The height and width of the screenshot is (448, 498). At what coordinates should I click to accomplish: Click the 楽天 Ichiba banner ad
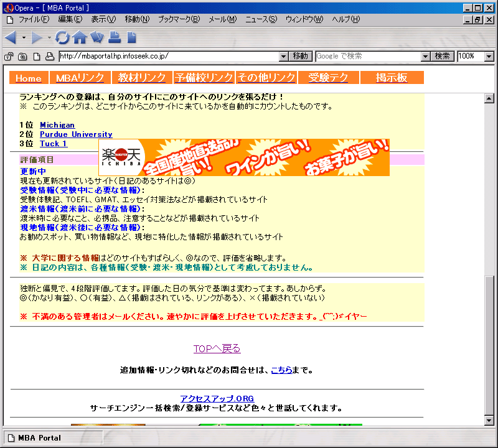244,157
